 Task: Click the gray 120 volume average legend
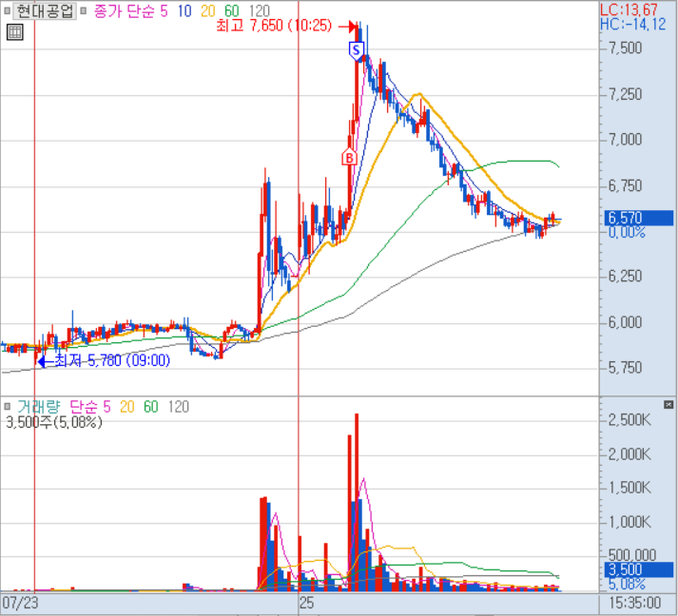click(178, 407)
